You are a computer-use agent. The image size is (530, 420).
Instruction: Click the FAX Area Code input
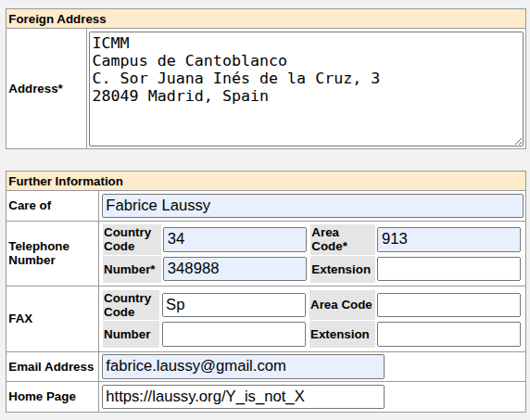[448, 305]
